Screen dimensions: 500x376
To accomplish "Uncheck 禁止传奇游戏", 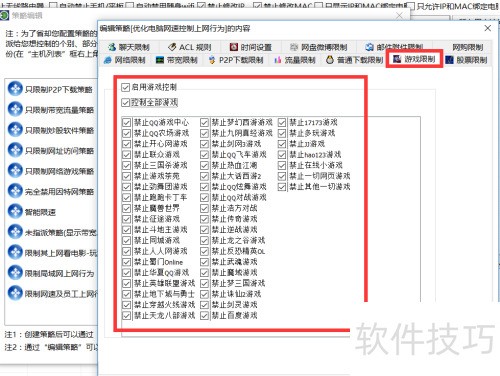I will click(204, 219).
